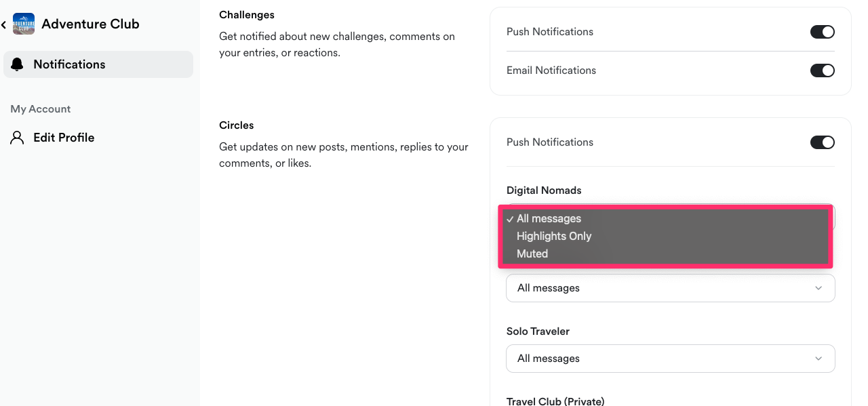Image resolution: width=868 pixels, height=406 pixels.
Task: Pick All messages in the open dropdown list
Action: pos(549,219)
